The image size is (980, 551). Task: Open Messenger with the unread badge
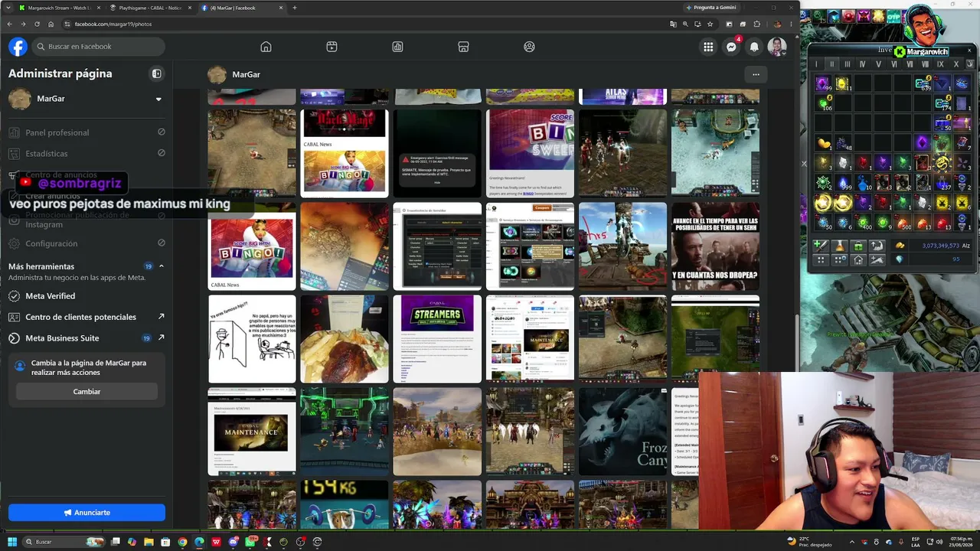732,47
